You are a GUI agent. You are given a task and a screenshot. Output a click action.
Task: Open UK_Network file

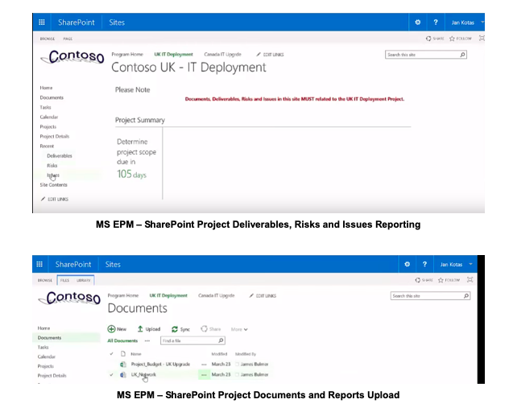(143, 375)
